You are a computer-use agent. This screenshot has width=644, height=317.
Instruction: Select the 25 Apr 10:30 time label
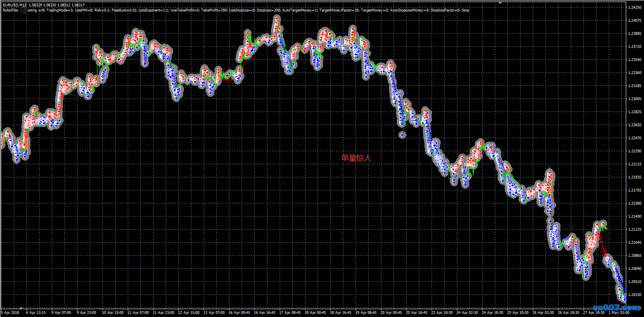tap(518, 313)
